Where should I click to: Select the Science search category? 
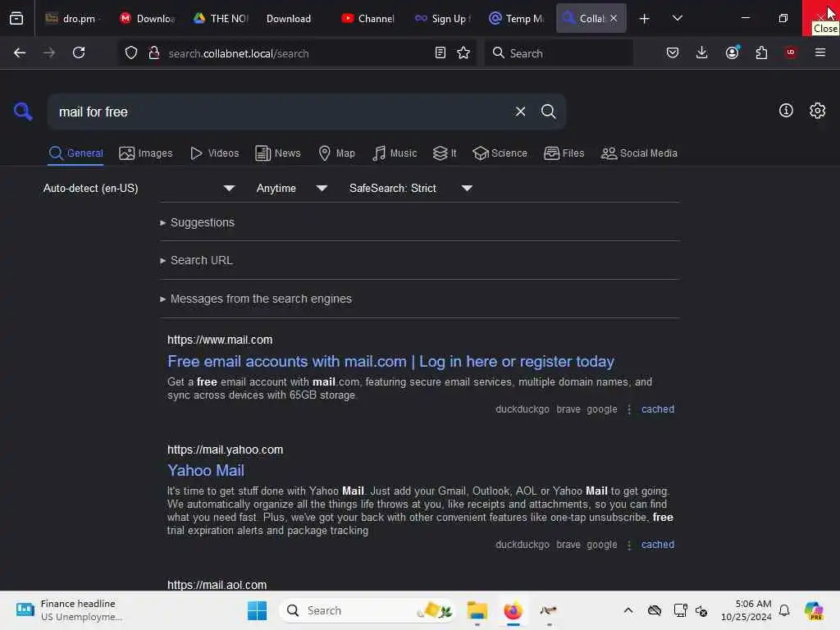click(x=500, y=153)
